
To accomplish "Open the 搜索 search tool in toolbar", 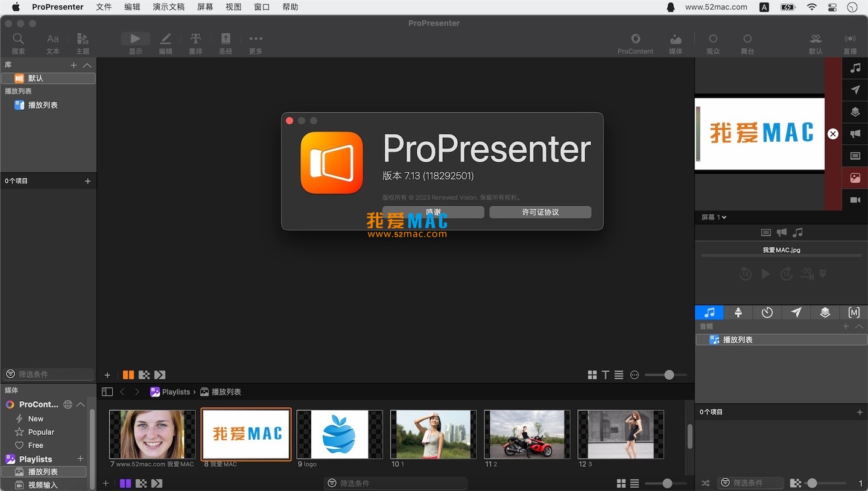I will point(18,43).
